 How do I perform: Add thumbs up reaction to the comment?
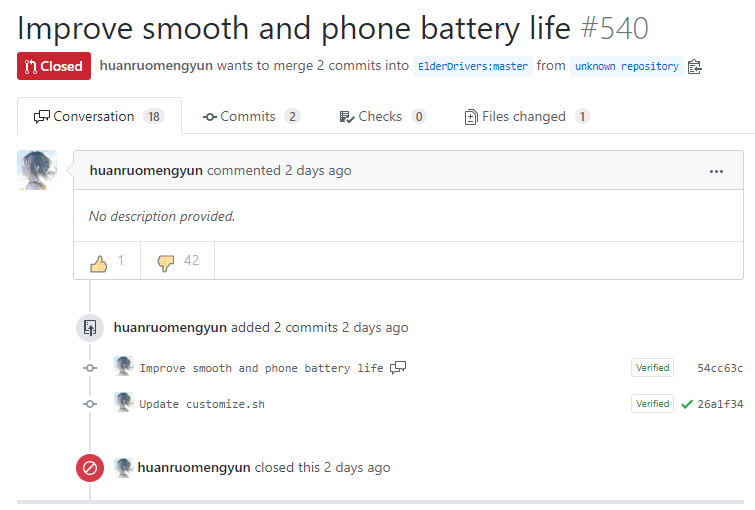[107, 261]
